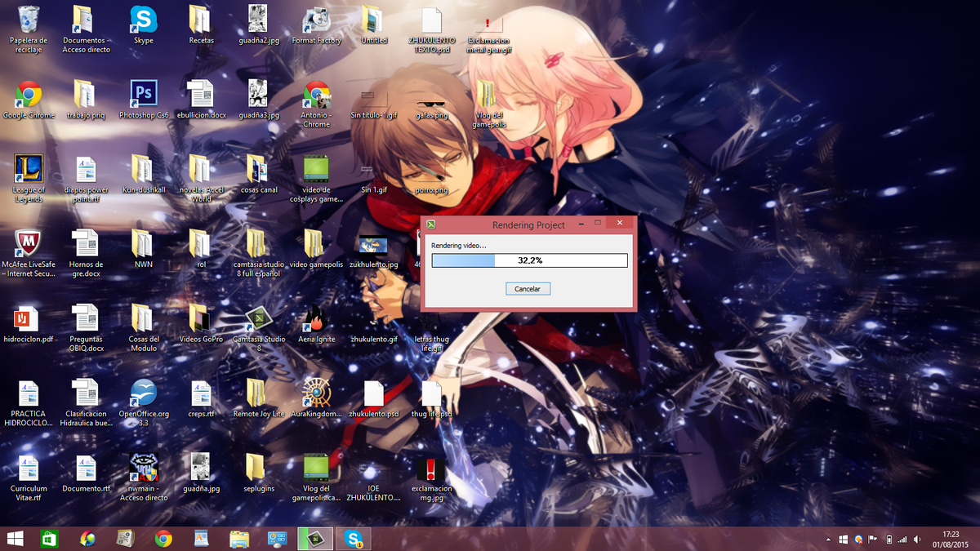
Task: Select the guadaña2.jpg image file
Action: click(x=259, y=24)
